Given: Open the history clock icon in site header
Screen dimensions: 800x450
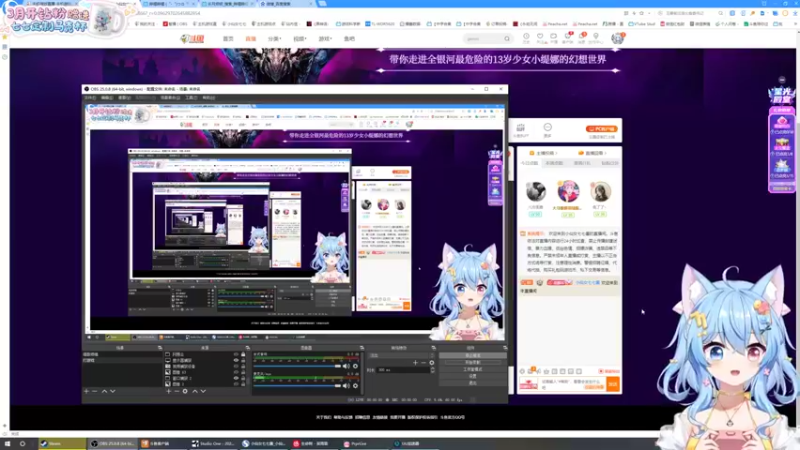Looking at the screenshot, I should [x=526, y=37].
